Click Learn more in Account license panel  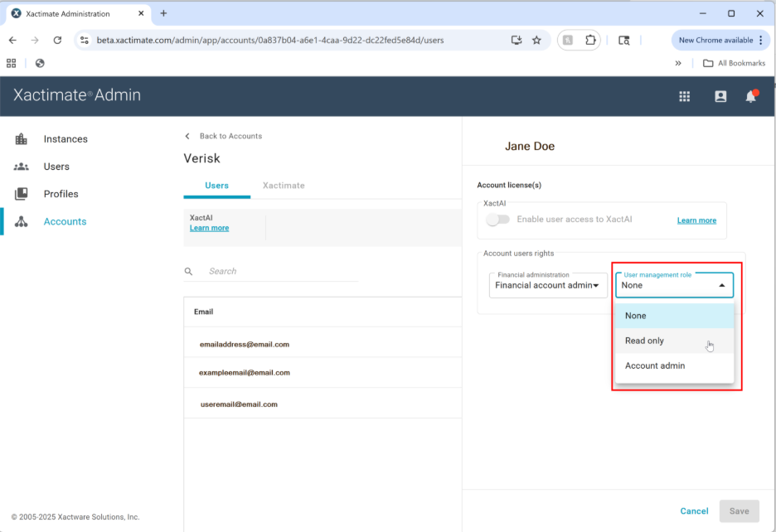tap(696, 220)
